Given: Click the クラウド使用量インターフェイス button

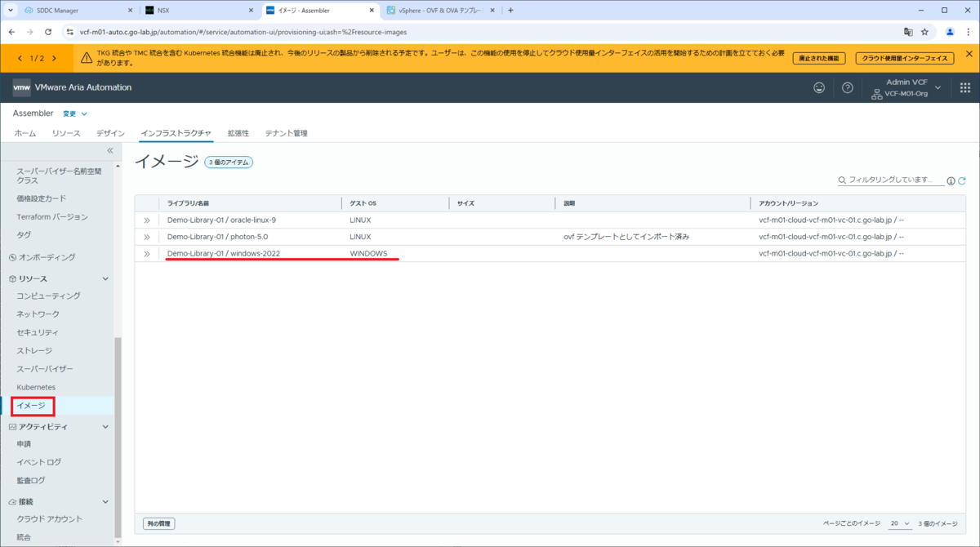Looking at the screenshot, I should point(906,58).
